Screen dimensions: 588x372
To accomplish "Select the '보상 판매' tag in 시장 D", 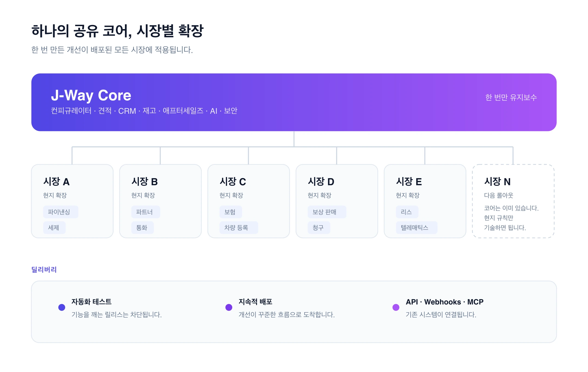I will (327, 212).
